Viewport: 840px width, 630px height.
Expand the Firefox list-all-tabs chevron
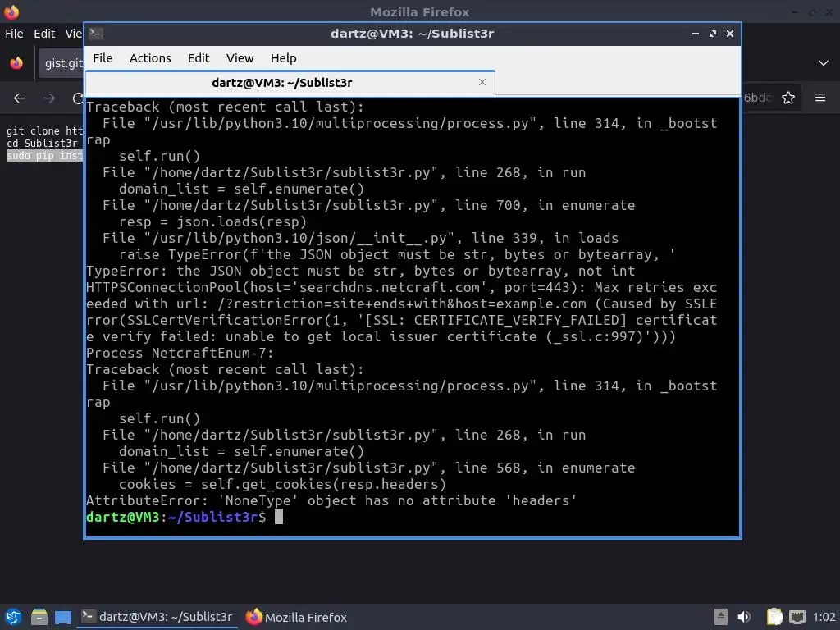click(x=824, y=63)
